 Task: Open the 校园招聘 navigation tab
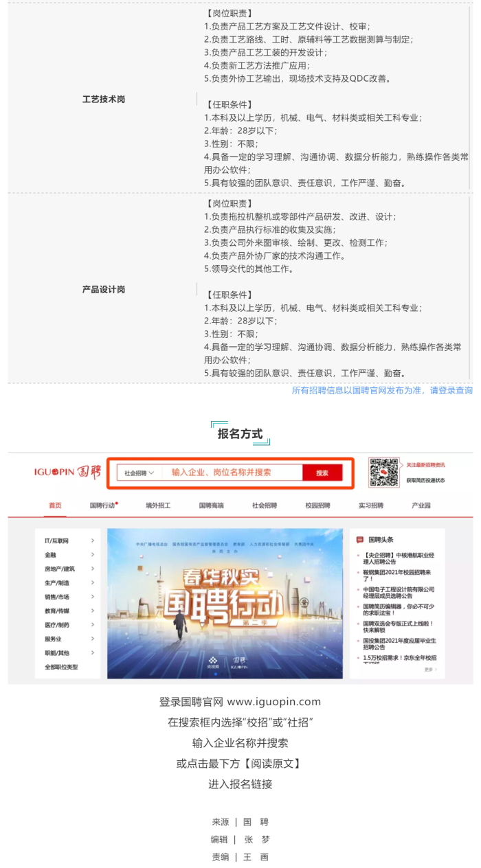tap(318, 505)
